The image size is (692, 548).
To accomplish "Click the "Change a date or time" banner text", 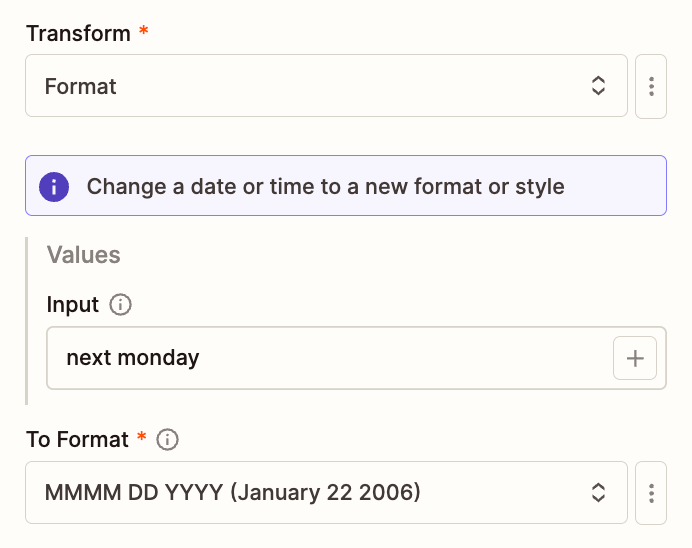I will (325, 186).
